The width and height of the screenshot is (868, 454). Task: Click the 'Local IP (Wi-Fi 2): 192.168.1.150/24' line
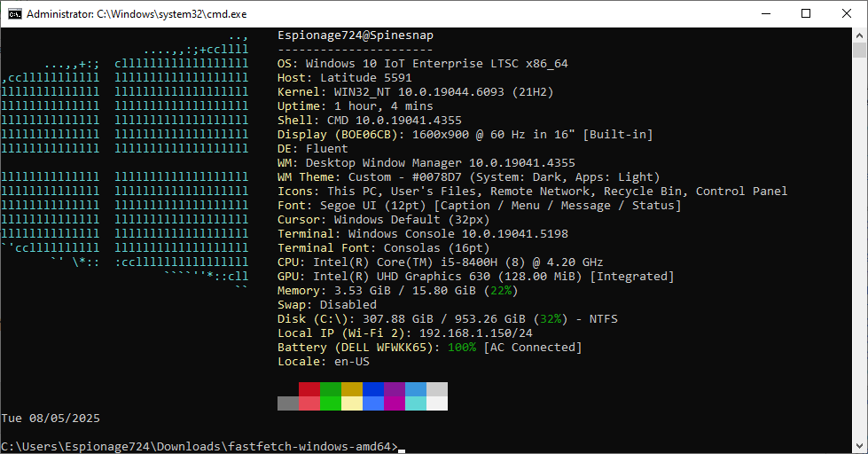[x=405, y=333]
